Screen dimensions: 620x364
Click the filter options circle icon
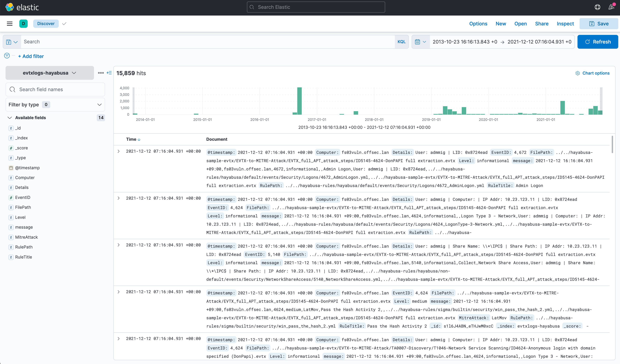click(x=7, y=56)
